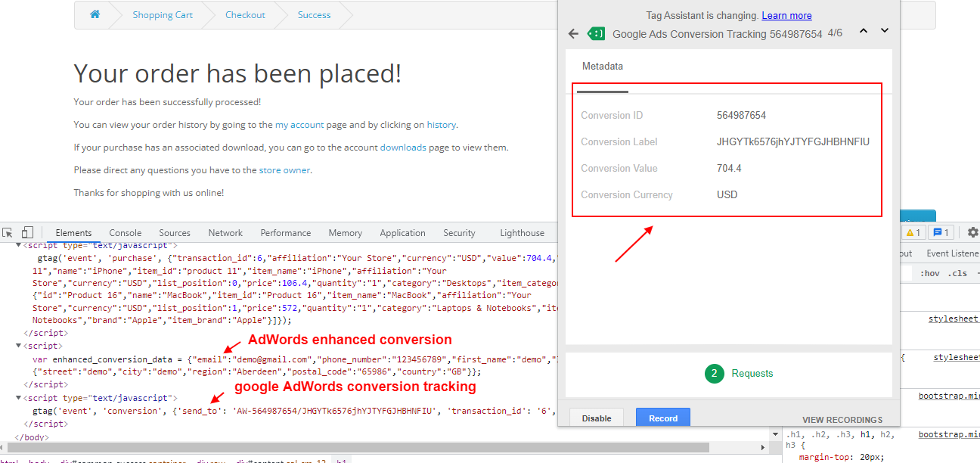Click the Success breadcrumb
Viewport: 980px width, 463px height.
click(x=314, y=15)
